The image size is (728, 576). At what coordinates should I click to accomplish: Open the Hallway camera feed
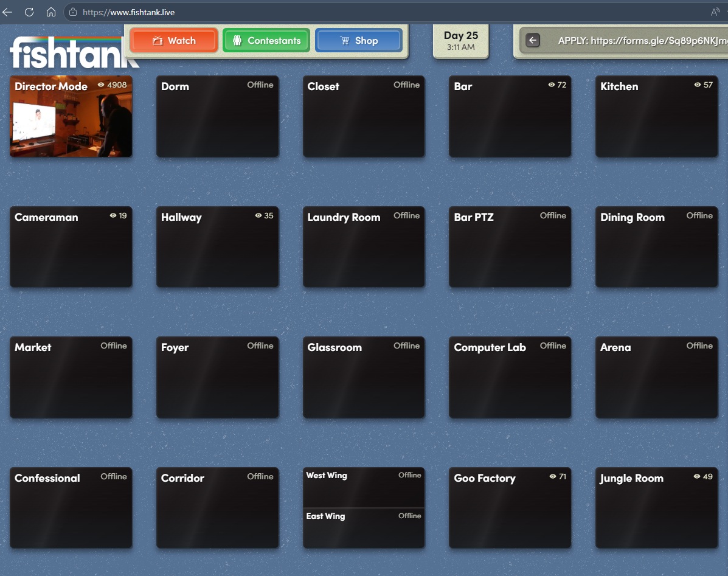[x=217, y=247]
